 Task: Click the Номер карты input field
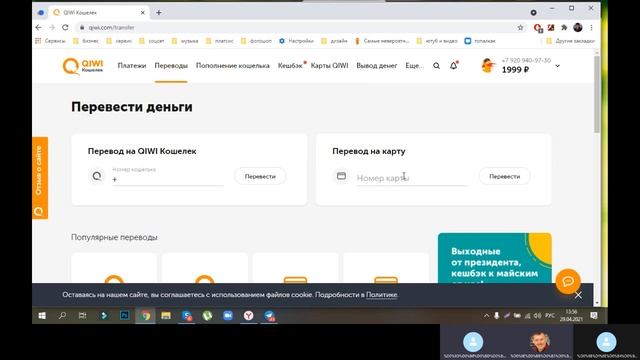[412, 178]
